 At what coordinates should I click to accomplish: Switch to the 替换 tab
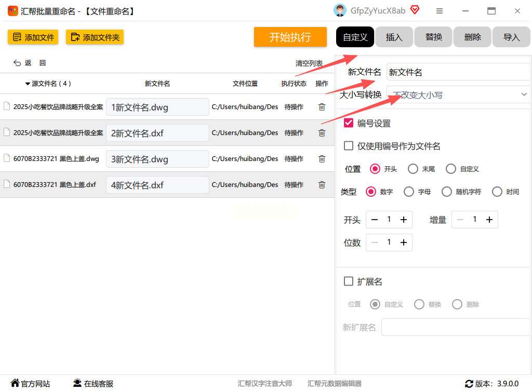pyautogui.click(x=433, y=37)
